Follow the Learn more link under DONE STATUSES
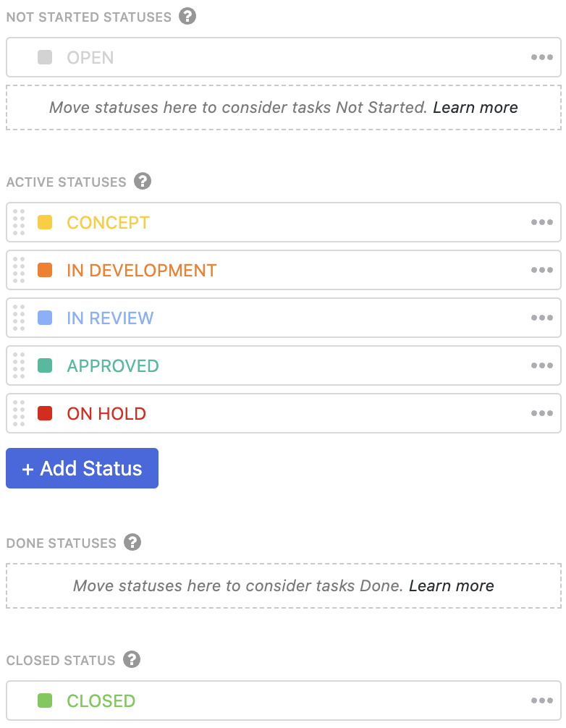 tap(451, 585)
